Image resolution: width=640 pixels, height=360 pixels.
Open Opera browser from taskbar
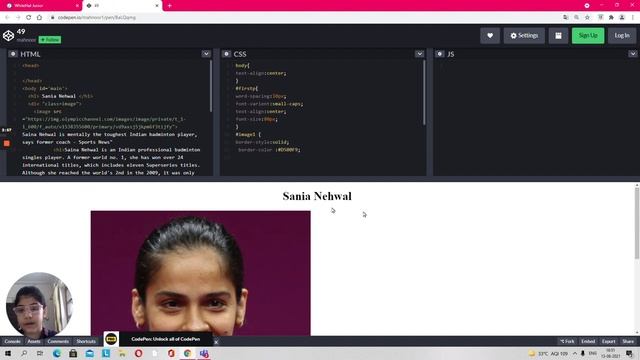(138, 353)
